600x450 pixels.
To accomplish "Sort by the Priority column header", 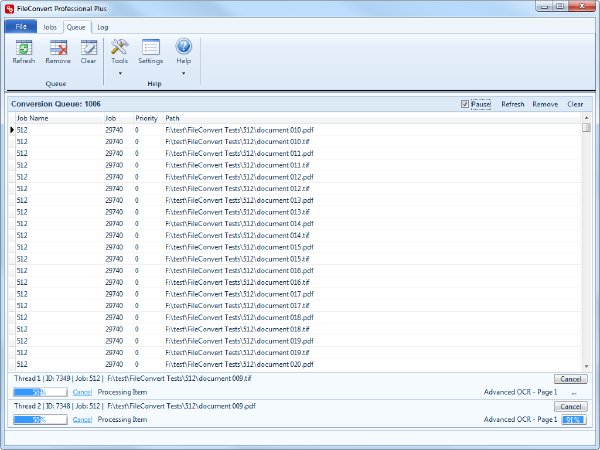I will click(x=148, y=118).
